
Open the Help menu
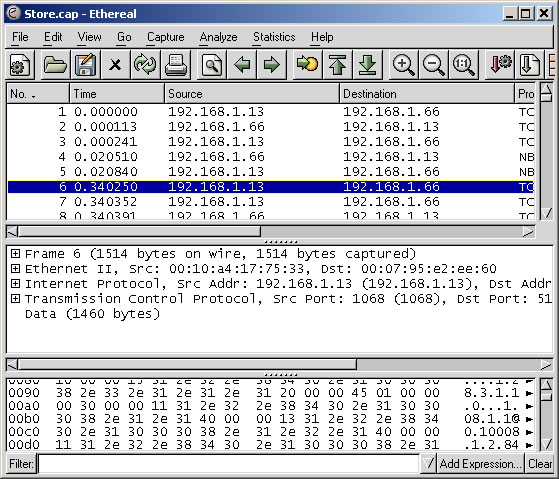322,37
